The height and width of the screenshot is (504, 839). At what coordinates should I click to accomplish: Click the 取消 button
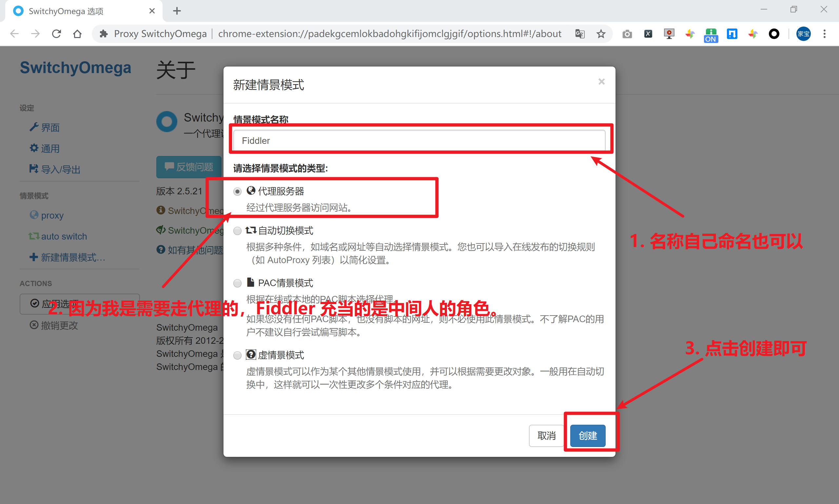click(x=546, y=436)
